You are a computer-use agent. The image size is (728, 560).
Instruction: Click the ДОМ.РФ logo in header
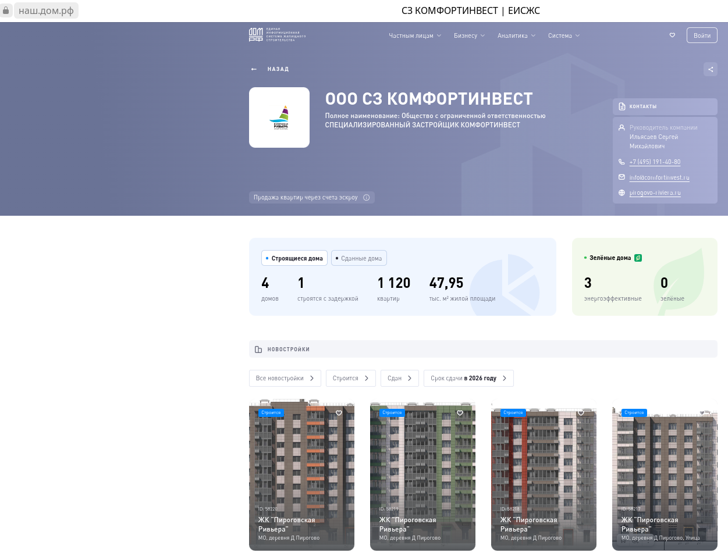click(277, 35)
